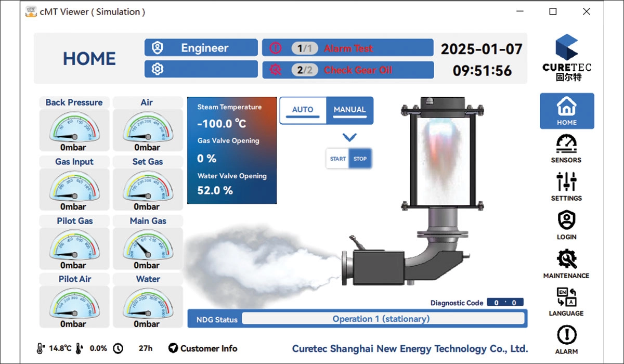Click the Engineer user level button
The height and width of the screenshot is (364, 624).
point(201,48)
